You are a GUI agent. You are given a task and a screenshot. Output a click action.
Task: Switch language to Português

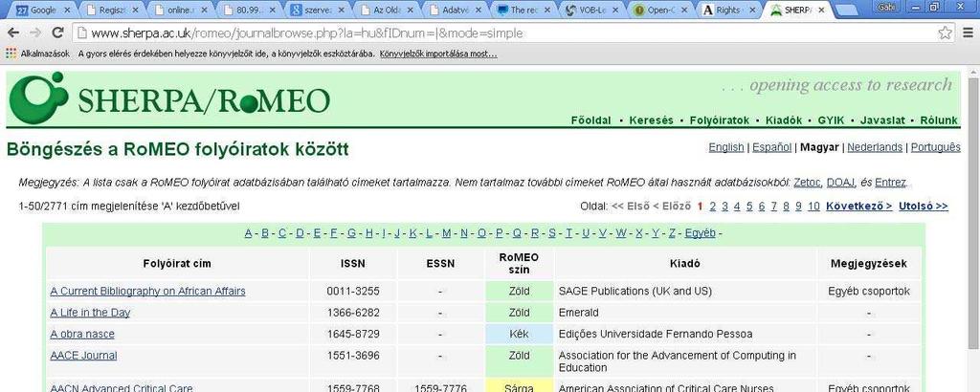[x=935, y=147]
